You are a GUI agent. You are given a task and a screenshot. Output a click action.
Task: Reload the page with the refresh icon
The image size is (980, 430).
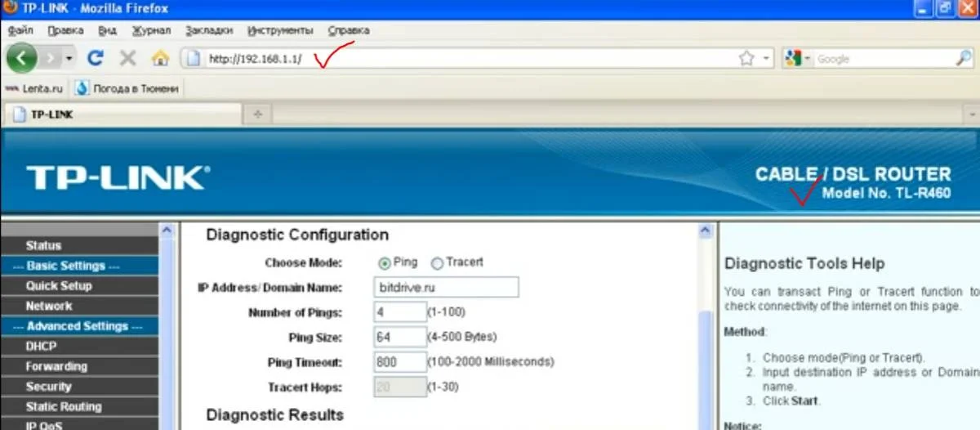pyautogui.click(x=96, y=58)
